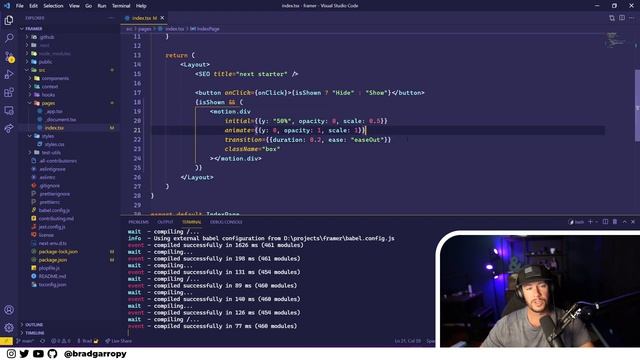
Task: Open the Remote Explorer view
Action: (9, 110)
